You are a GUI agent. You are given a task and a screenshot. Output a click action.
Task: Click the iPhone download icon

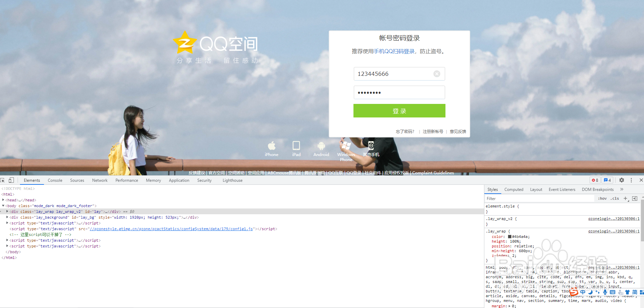[271, 146]
